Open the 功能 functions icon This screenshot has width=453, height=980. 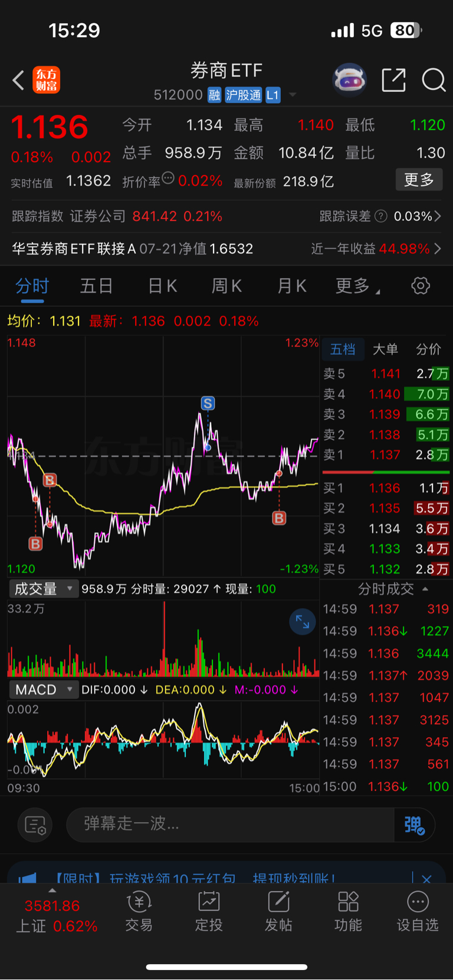(x=348, y=911)
